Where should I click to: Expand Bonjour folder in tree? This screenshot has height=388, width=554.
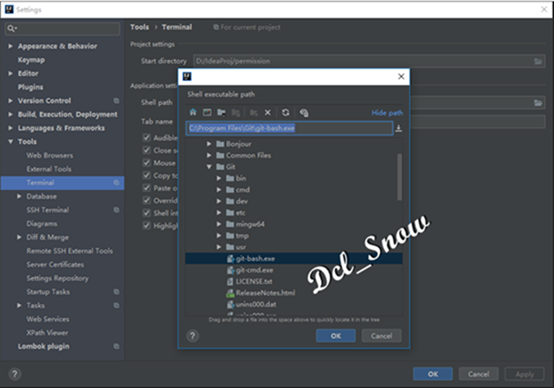point(209,144)
